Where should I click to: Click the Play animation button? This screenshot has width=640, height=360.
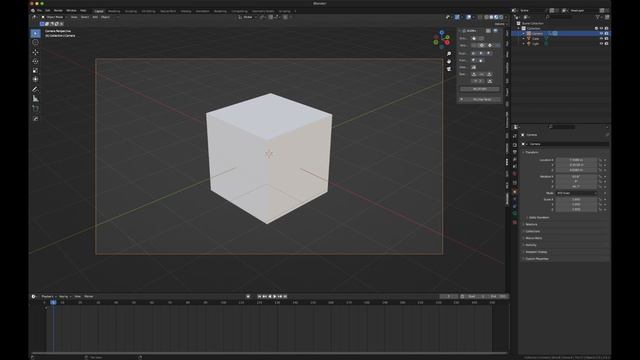point(274,296)
